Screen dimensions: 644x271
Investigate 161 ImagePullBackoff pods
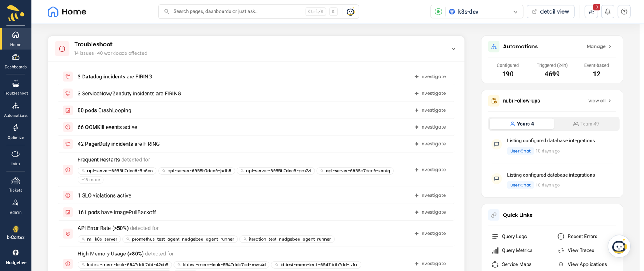(x=430, y=212)
